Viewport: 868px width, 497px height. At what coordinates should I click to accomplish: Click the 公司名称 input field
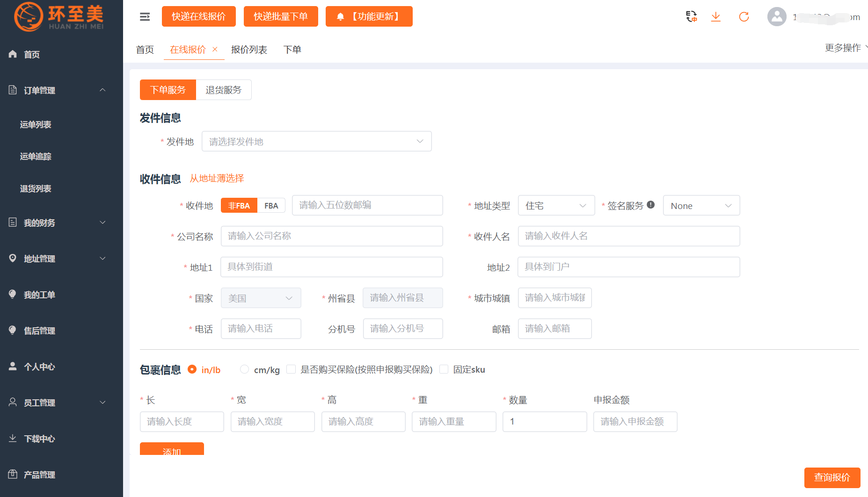[332, 236]
